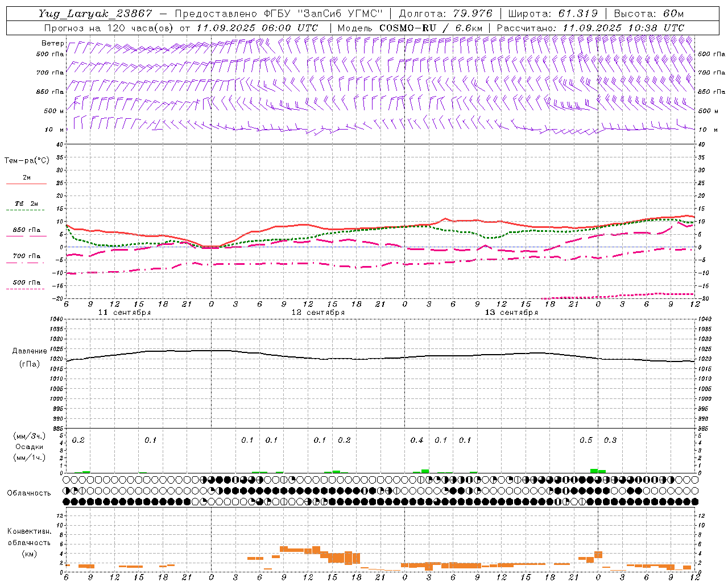Click the Высота: 60м header value
The width and height of the screenshot is (728, 582).
point(648,14)
